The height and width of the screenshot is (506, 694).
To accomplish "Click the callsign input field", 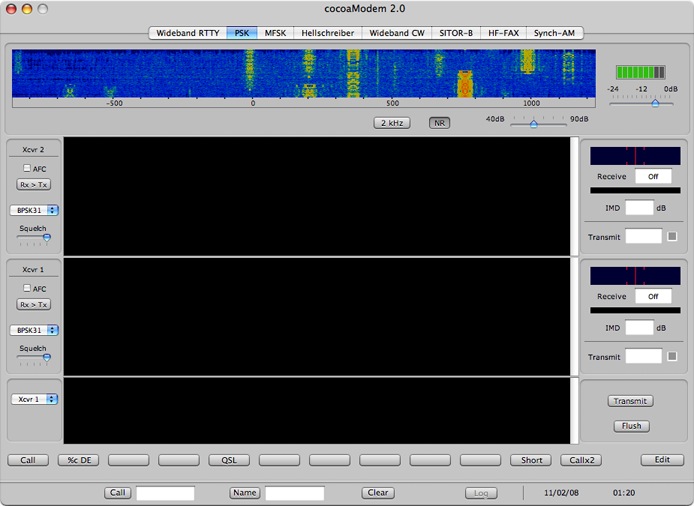I will [166, 493].
